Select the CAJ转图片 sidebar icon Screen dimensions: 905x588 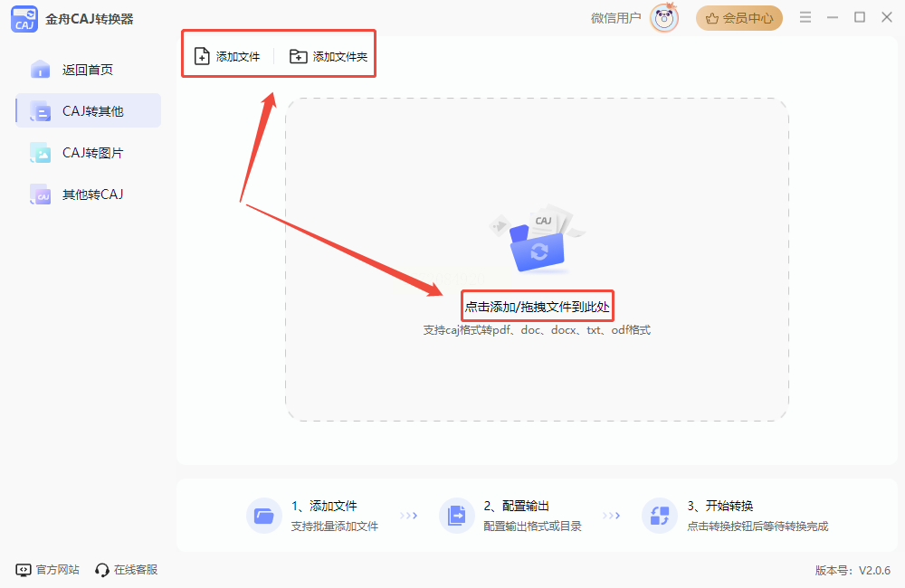pos(41,152)
